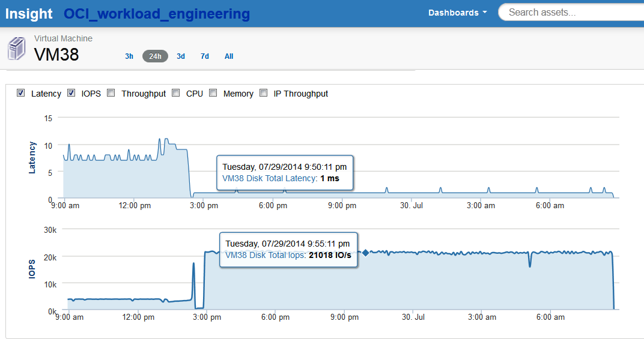This screenshot has height=339, width=644.
Task: Switch to 3d time range
Action: [181, 56]
